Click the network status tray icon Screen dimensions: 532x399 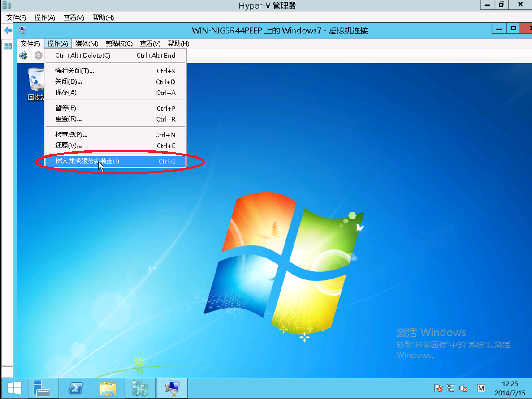pyautogui.click(x=451, y=388)
